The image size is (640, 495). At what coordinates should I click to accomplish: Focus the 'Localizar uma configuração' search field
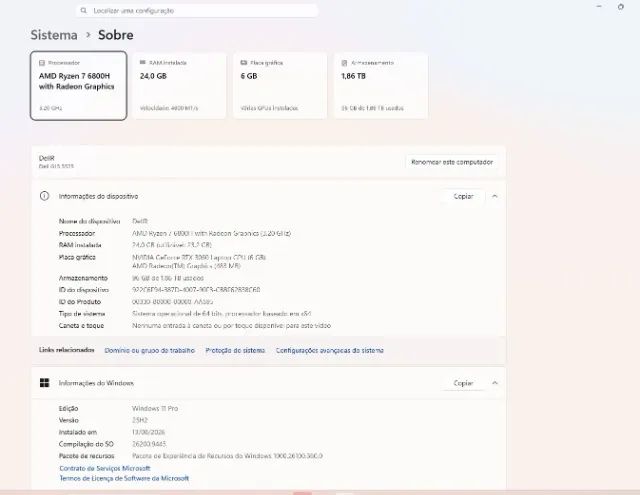197,11
